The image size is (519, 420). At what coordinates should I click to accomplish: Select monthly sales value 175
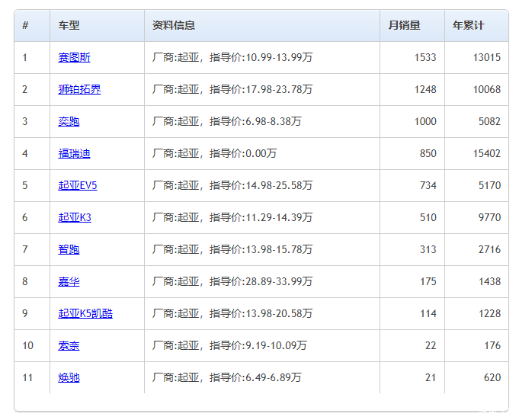(x=428, y=282)
